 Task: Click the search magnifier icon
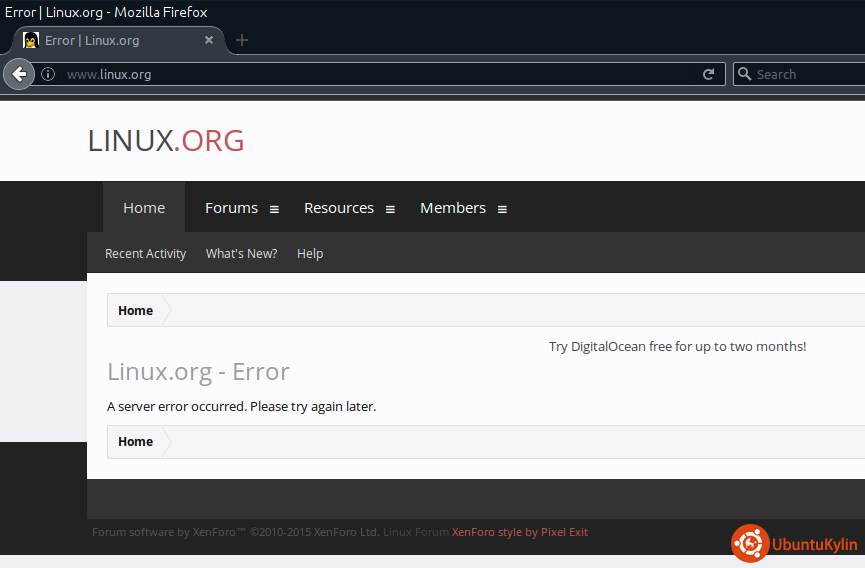(x=744, y=74)
